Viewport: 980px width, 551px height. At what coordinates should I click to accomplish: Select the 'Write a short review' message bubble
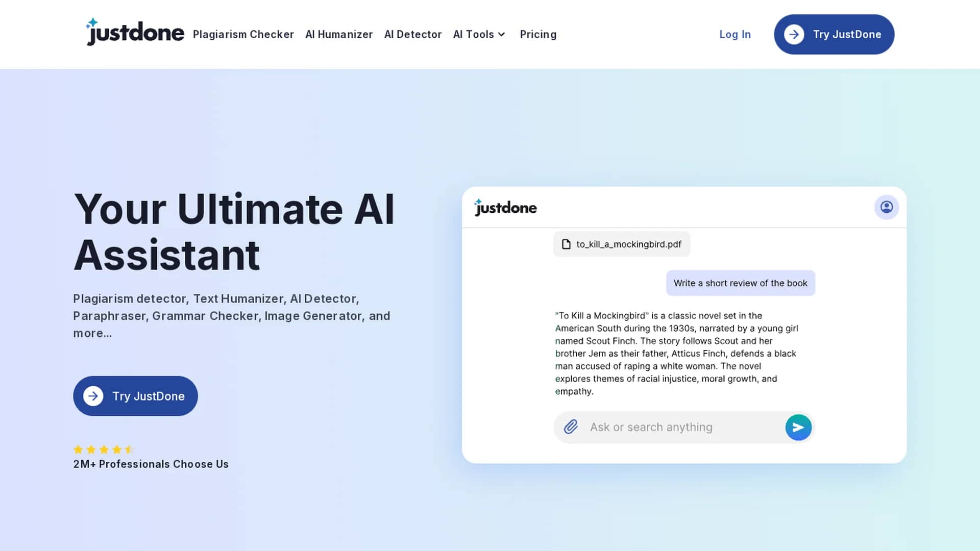pos(741,283)
